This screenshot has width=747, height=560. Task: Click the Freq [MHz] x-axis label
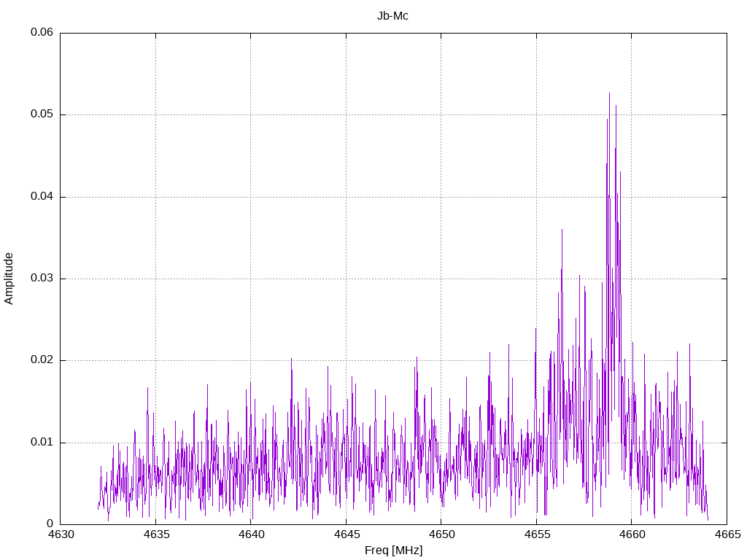point(393,551)
